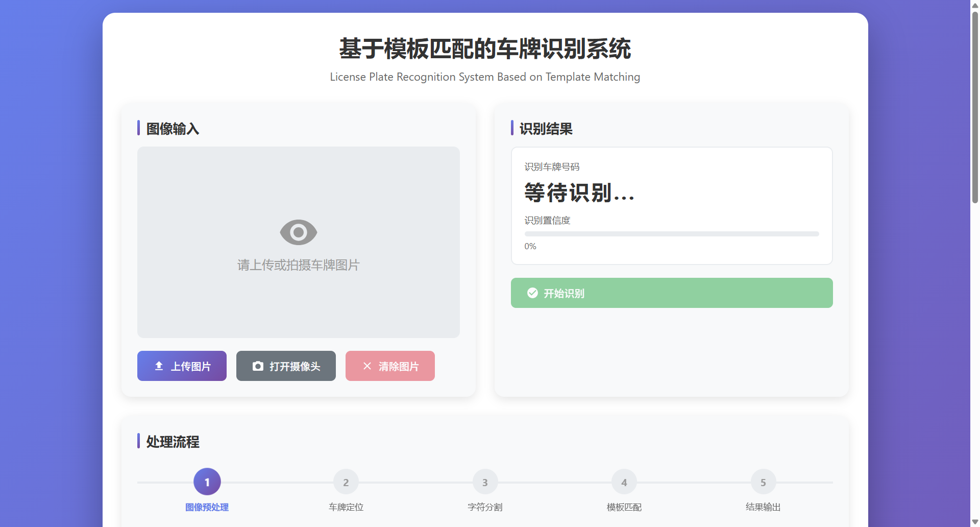Select step circle 5 for 结果输出
The height and width of the screenshot is (527, 980).
[763, 481]
